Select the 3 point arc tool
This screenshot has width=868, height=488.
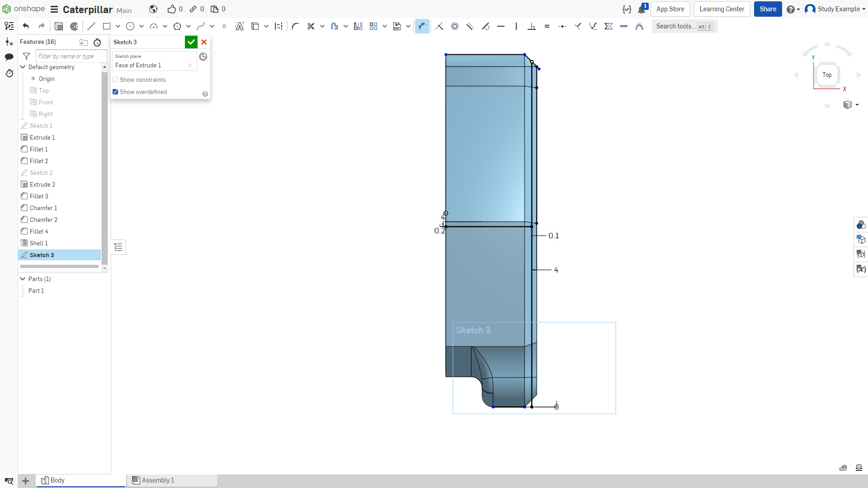[x=154, y=26]
